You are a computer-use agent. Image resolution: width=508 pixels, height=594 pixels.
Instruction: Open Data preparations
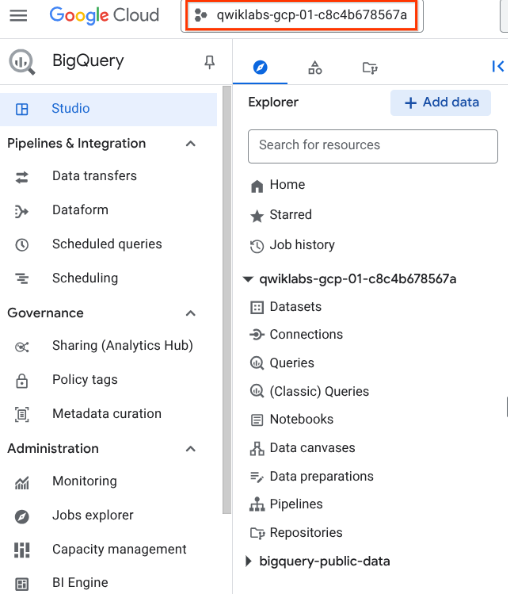click(321, 476)
